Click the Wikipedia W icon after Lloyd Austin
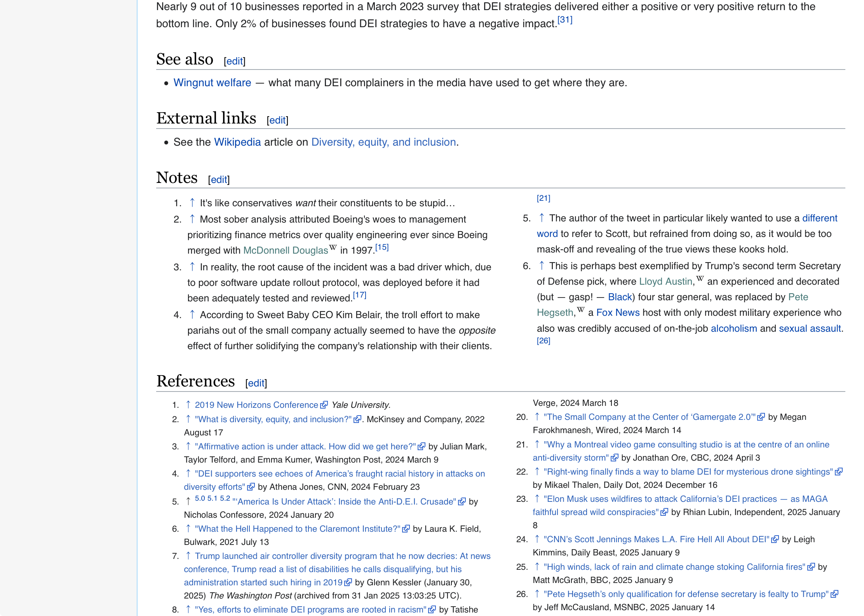 point(700,278)
